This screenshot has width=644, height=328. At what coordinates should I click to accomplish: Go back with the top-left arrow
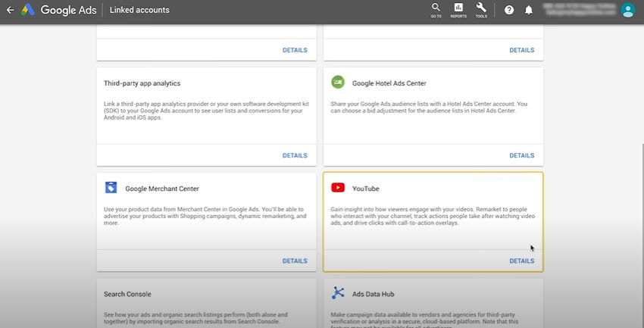[x=11, y=10]
